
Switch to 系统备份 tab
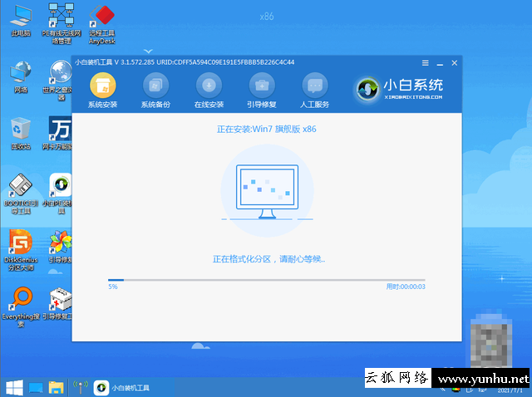tap(155, 90)
